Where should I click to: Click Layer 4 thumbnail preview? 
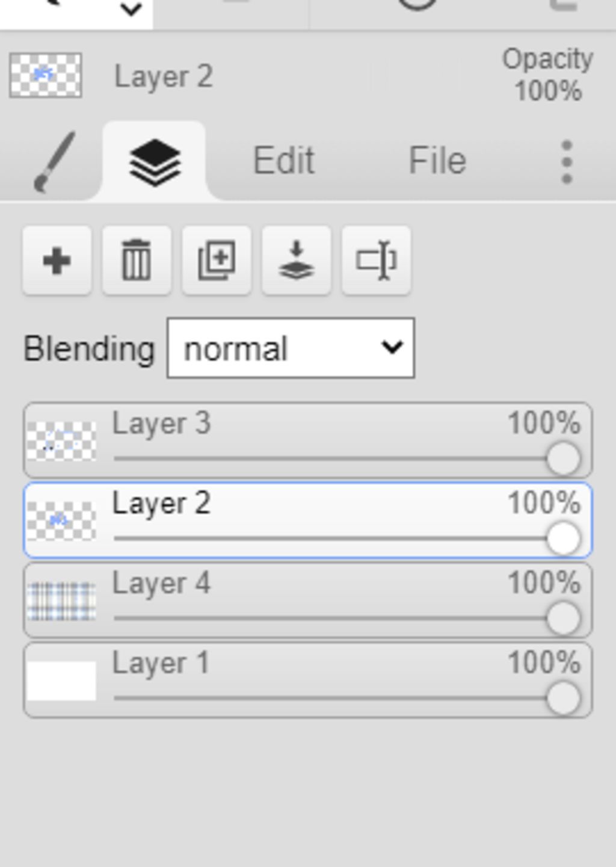61,600
